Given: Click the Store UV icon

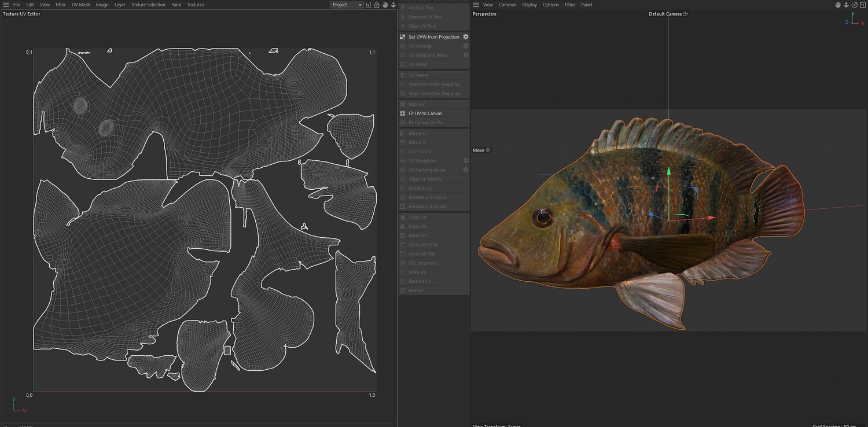Looking at the screenshot, I should (403, 273).
